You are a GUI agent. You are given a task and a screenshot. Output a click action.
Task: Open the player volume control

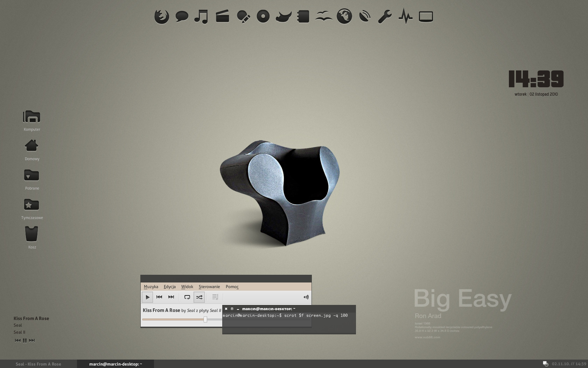tap(306, 297)
